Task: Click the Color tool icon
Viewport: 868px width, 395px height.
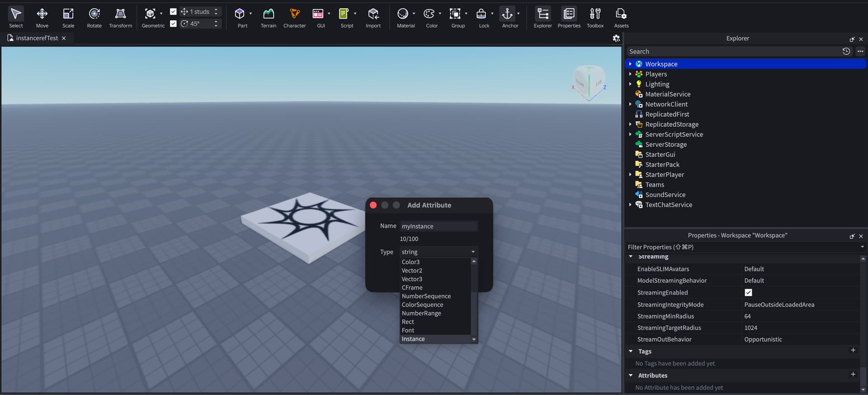Action: click(429, 14)
